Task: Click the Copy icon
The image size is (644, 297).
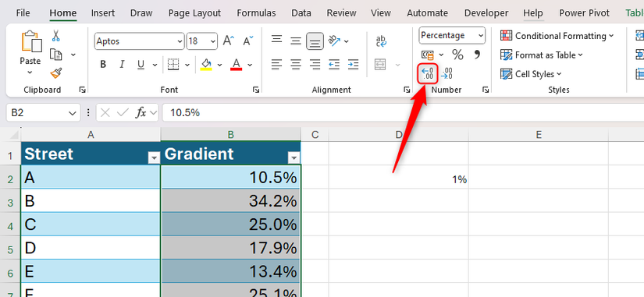Action: tap(56, 55)
